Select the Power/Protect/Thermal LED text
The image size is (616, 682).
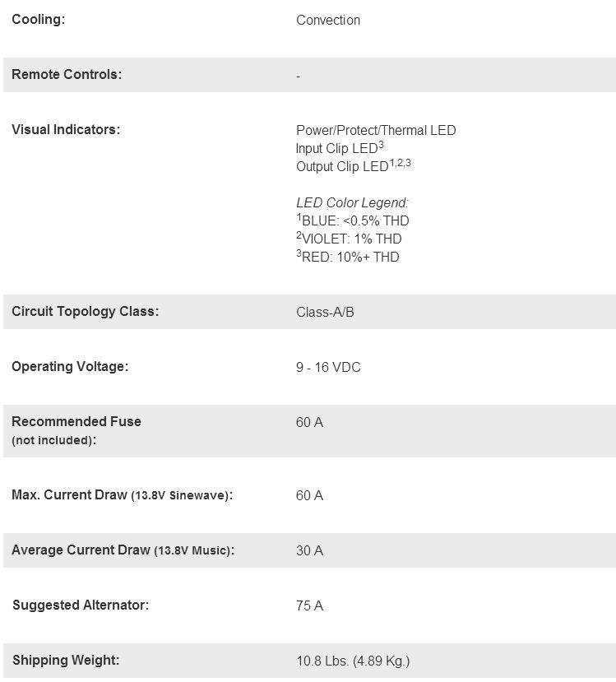[375, 130]
